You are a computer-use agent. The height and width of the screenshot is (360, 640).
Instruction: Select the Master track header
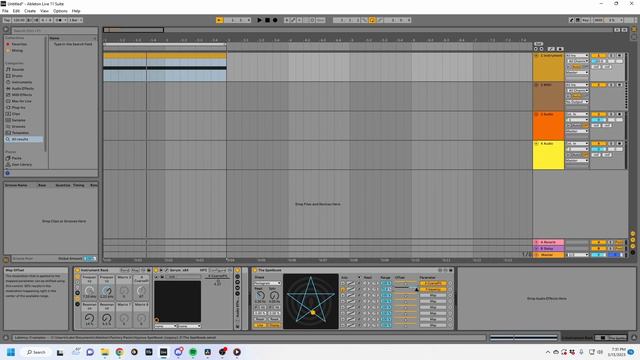point(548,255)
